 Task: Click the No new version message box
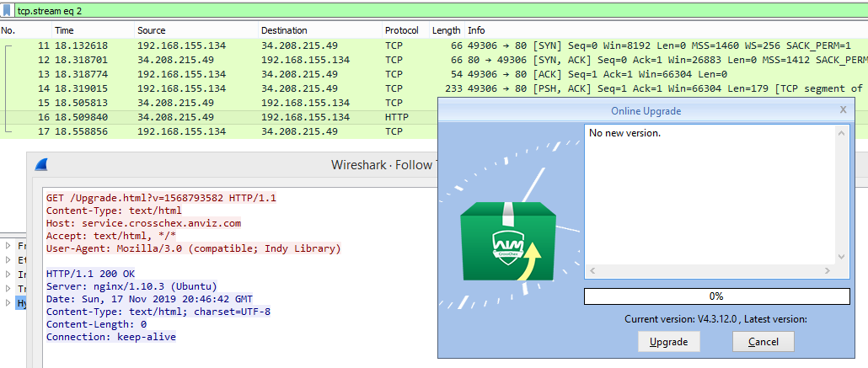coord(710,195)
